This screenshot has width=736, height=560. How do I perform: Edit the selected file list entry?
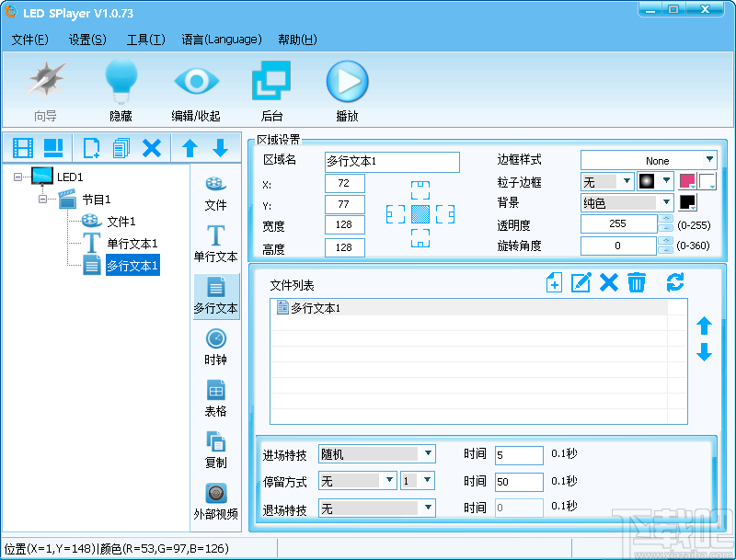click(581, 283)
